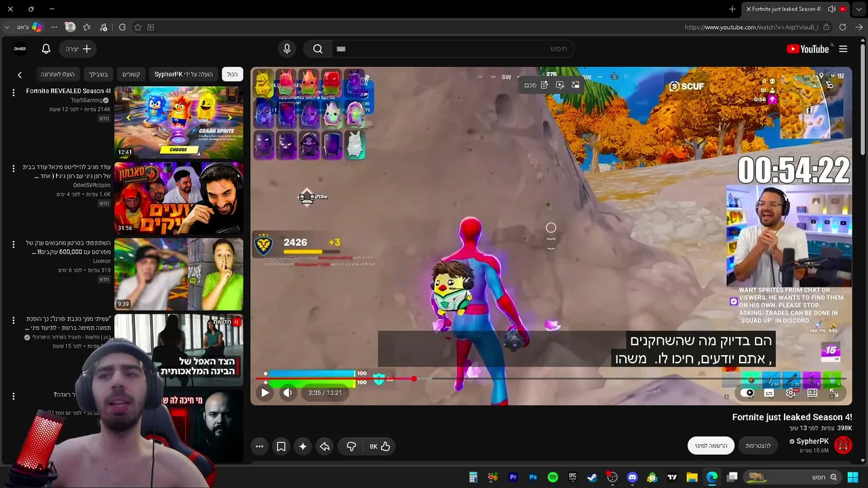Focus the YouTube search field

(x=454, y=49)
